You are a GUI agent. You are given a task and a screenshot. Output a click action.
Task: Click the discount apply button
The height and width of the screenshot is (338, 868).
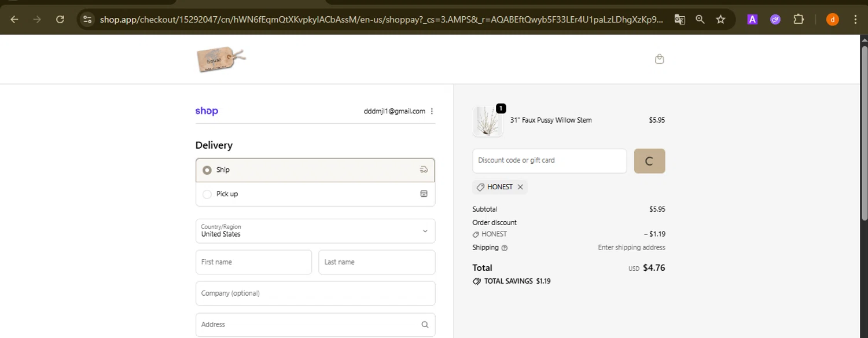649,161
